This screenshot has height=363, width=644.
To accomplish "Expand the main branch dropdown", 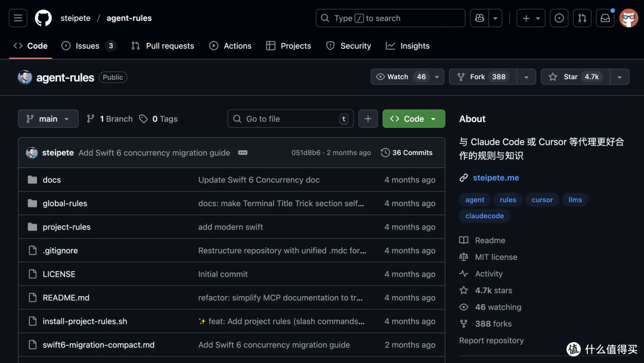I will pyautogui.click(x=48, y=119).
